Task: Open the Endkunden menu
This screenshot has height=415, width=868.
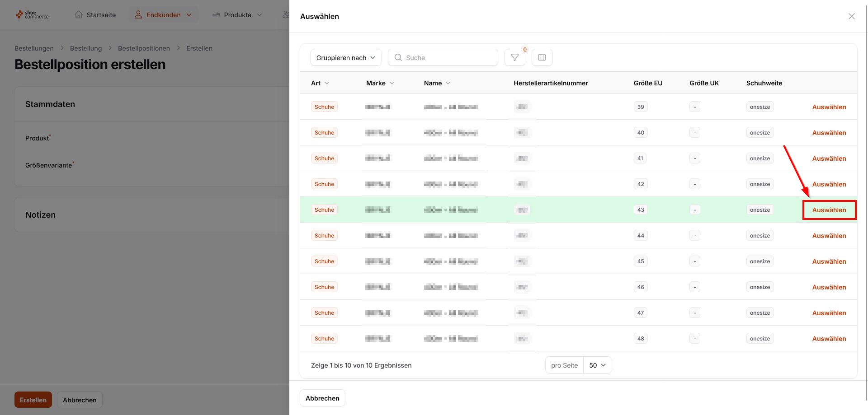Action: click(163, 15)
